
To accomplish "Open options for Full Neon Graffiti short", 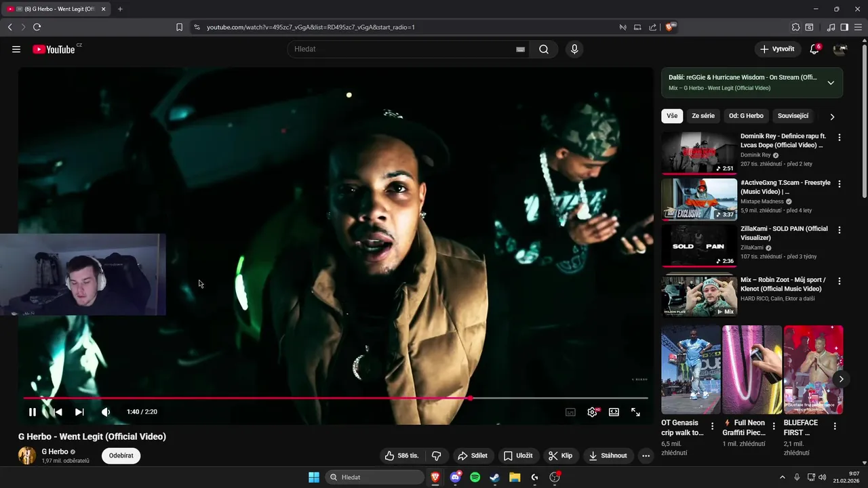I will point(774,426).
